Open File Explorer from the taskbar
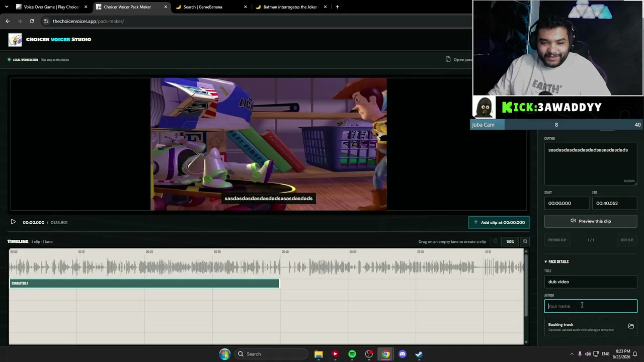Viewport: 644px width, 362px height. pyautogui.click(x=318, y=354)
